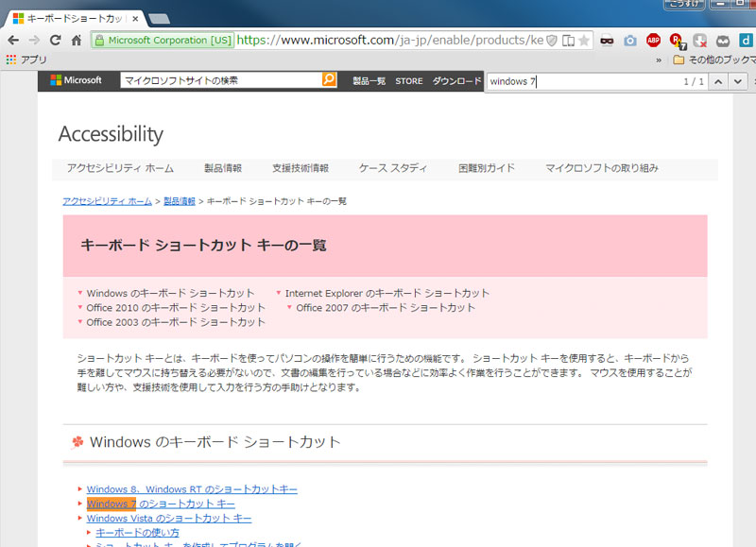Click the sunglasses extension icon
756x547 pixels.
tap(607, 41)
